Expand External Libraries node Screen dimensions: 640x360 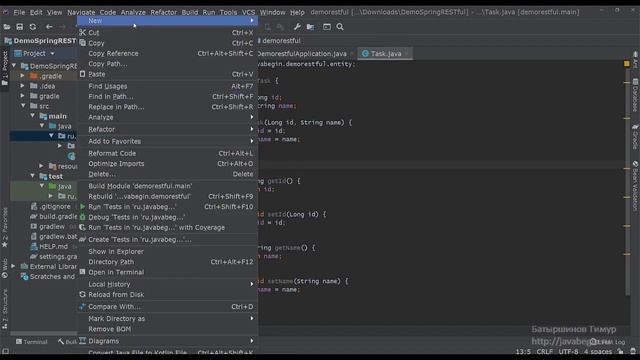[14, 266]
